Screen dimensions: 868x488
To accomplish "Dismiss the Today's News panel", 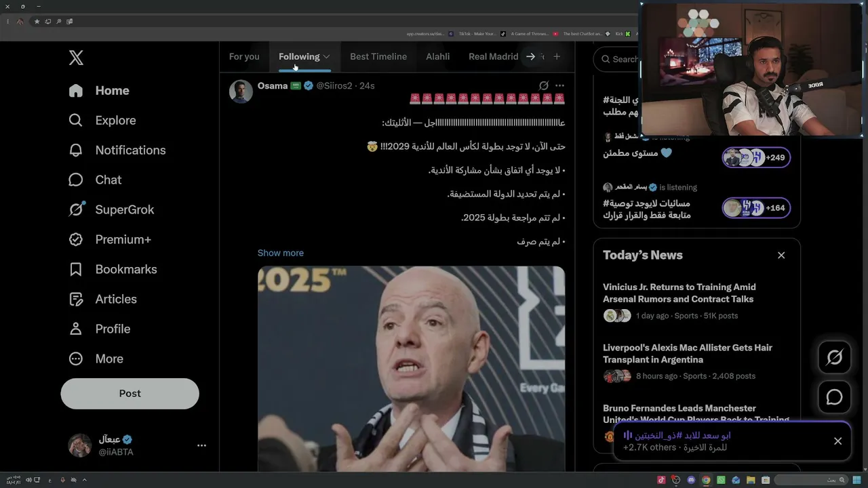I will [781, 256].
